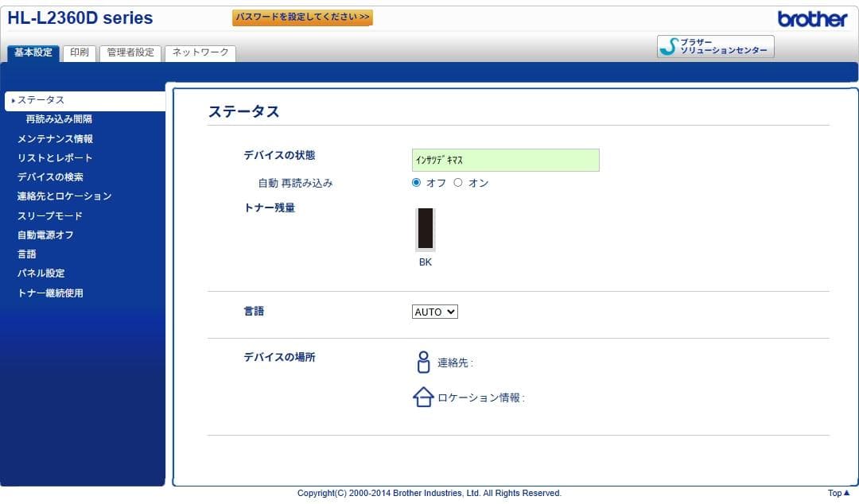Click the blue S logo on the Solutions Center button
The width and height of the screenshot is (859, 504).
[x=668, y=46]
